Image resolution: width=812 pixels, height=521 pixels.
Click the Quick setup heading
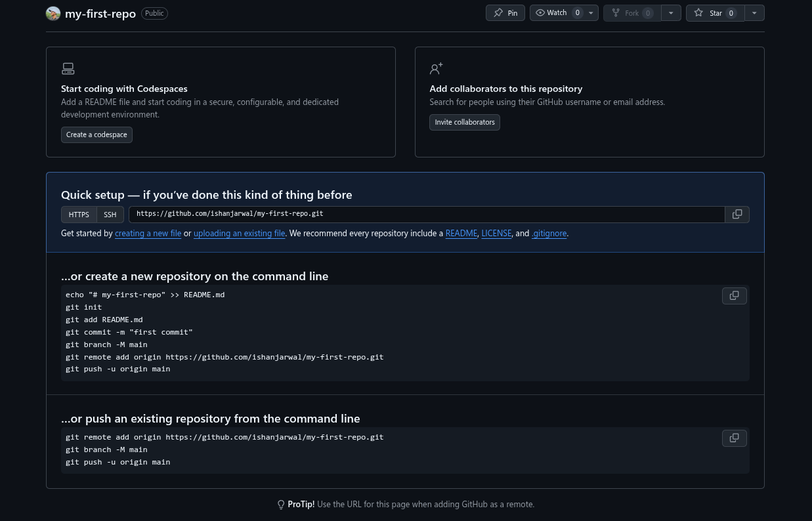[207, 195]
